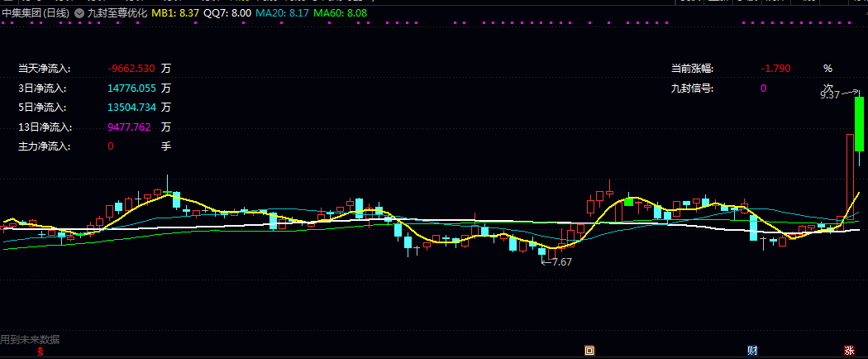Click the 7.67 low price marker
This screenshot has height=359, width=868.
coord(562,262)
